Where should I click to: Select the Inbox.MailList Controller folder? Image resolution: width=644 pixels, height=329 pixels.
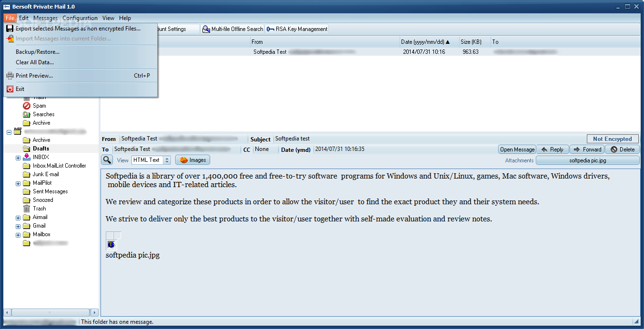coord(60,166)
